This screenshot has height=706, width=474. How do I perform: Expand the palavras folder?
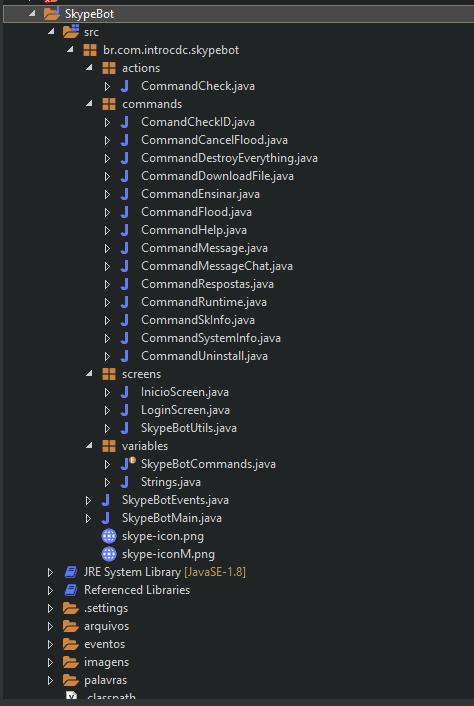pyautogui.click(x=50, y=680)
